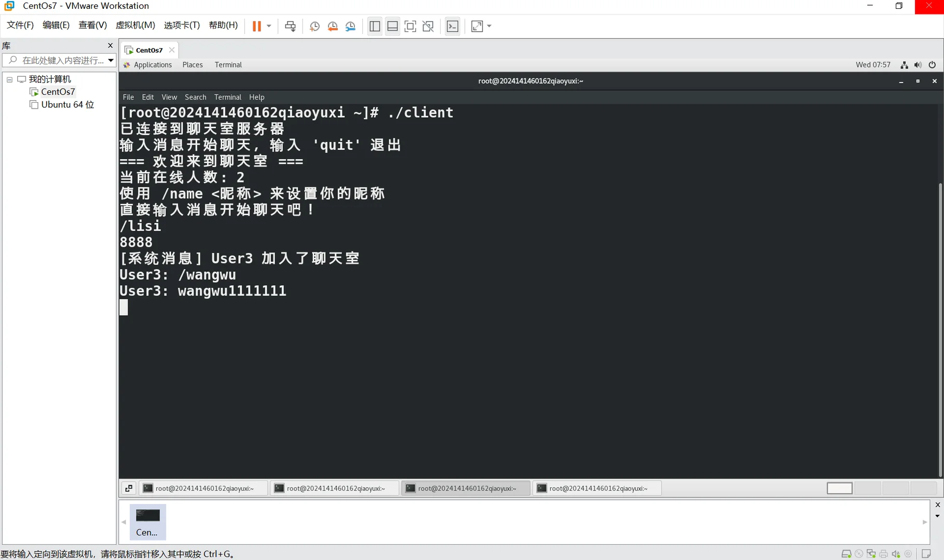Viewport: 944px width, 560px height.
Task: Close the 库 library panel
Action: point(110,46)
